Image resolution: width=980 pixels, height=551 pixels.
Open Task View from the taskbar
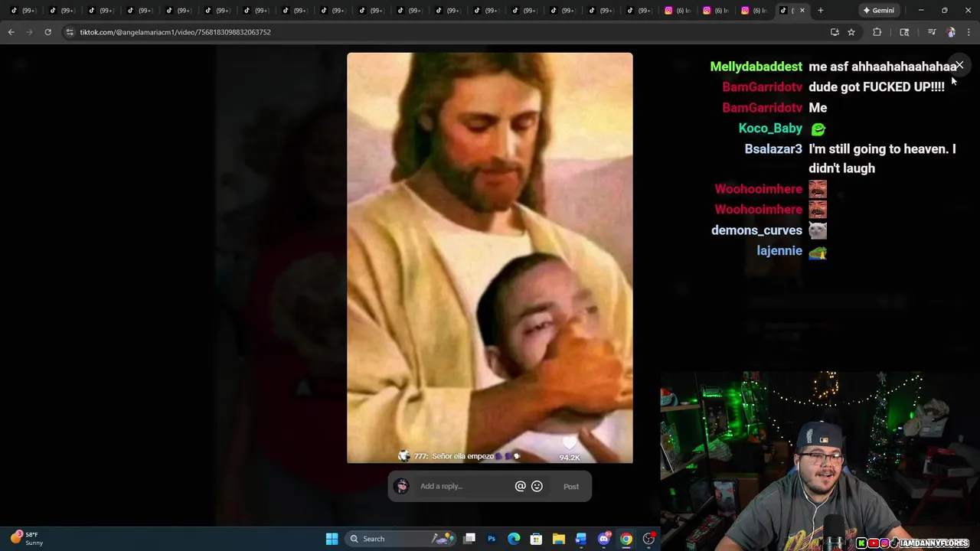(469, 539)
